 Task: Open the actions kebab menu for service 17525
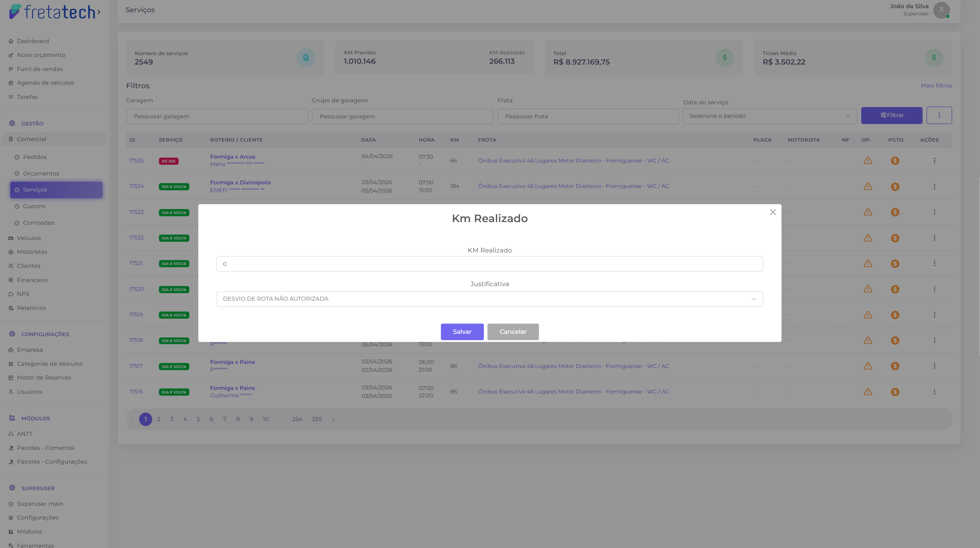[x=935, y=160]
